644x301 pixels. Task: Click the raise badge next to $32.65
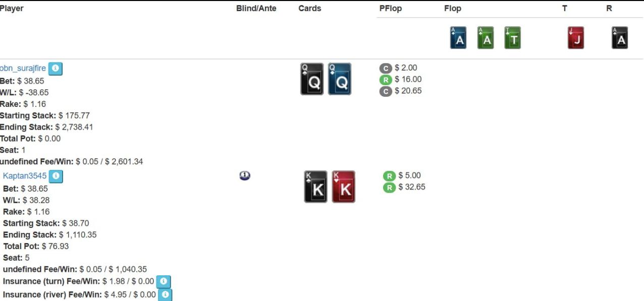pos(389,188)
